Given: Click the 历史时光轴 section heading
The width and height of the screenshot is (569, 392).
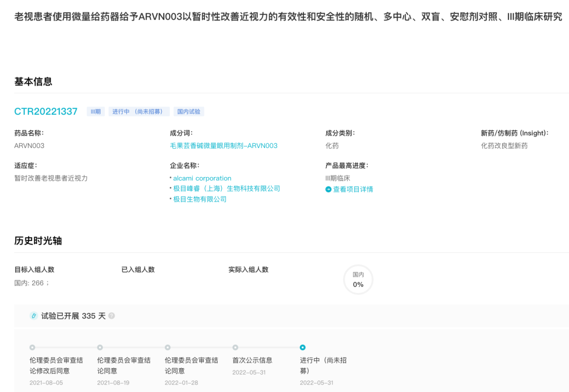Looking at the screenshot, I should (x=38, y=241).
